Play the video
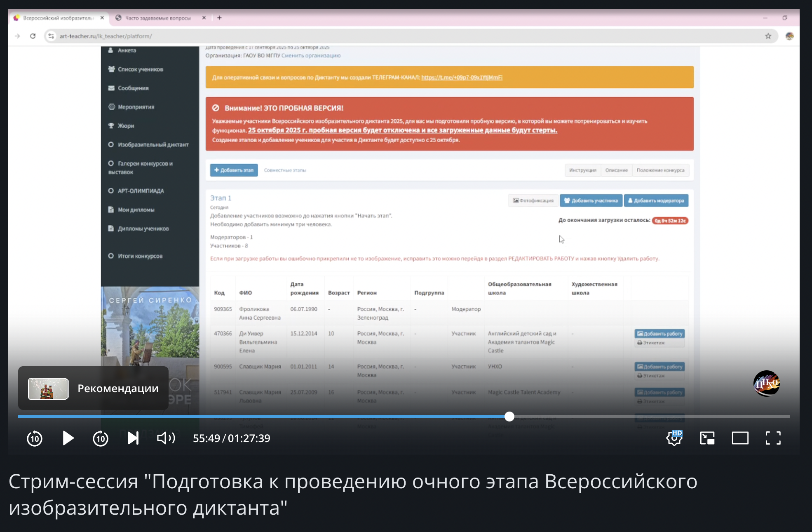Screen dimensions: 812x532 point(68,438)
